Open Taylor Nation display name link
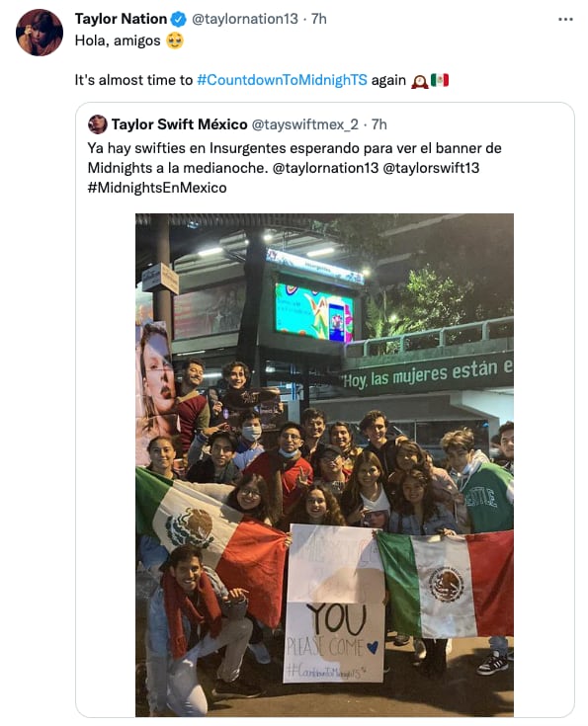Viewport: 588px width, 726px height. (121, 19)
